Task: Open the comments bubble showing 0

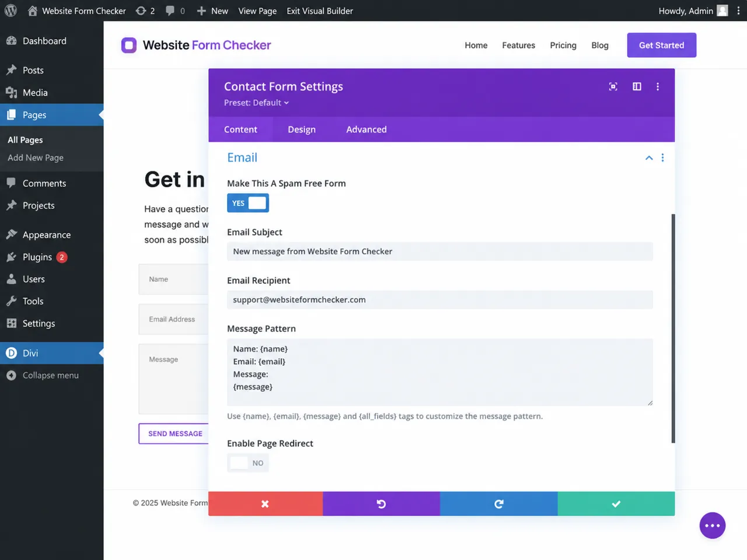Action: [175, 10]
